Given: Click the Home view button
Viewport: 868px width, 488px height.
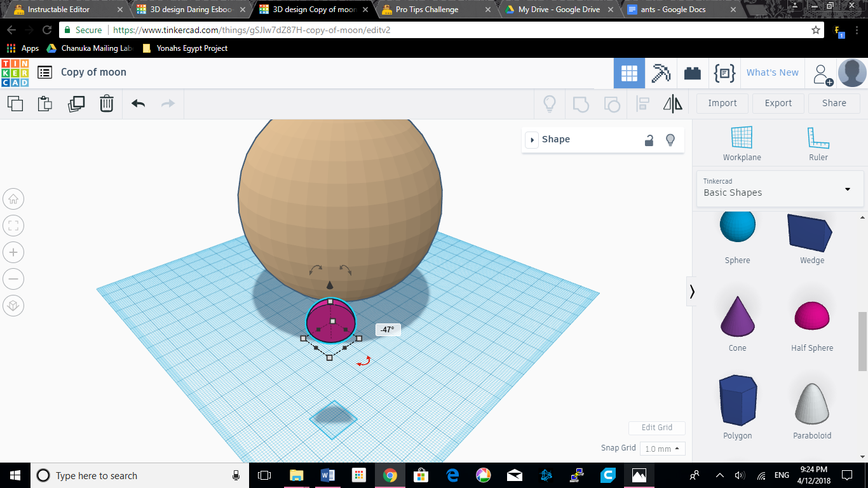Looking at the screenshot, I should tap(13, 199).
